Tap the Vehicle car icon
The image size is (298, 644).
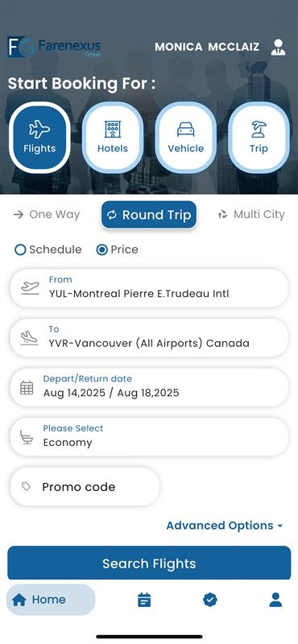tap(185, 130)
